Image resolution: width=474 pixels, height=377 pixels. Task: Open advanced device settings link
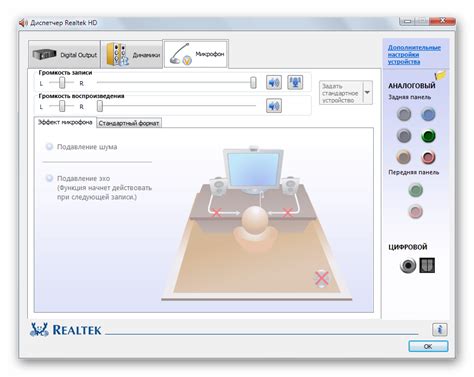tap(414, 55)
